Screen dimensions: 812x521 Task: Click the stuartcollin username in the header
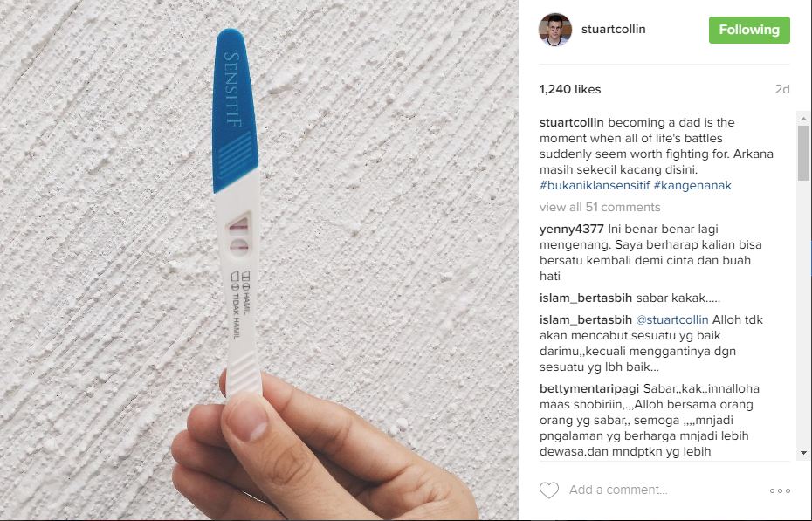click(x=613, y=30)
